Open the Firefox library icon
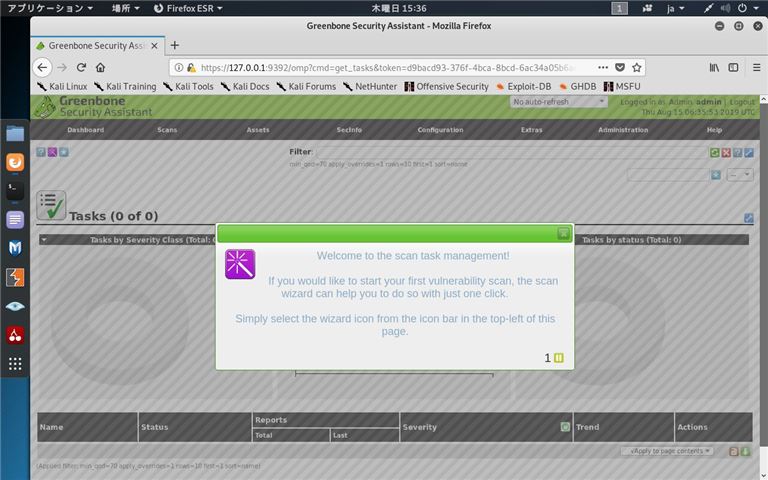Screen dimensions: 768x480 (714, 68)
